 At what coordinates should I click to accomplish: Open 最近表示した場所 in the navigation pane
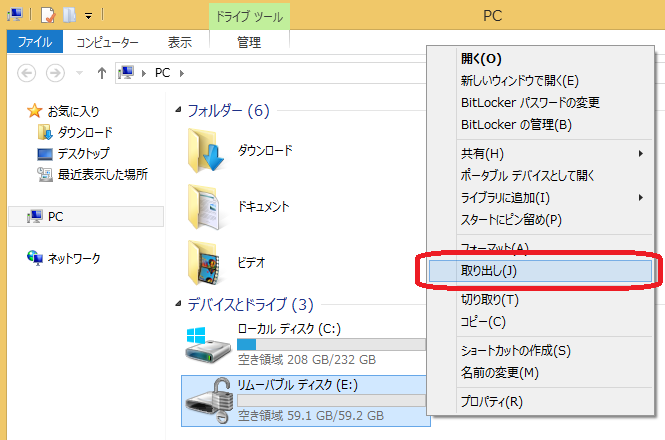tap(103, 174)
